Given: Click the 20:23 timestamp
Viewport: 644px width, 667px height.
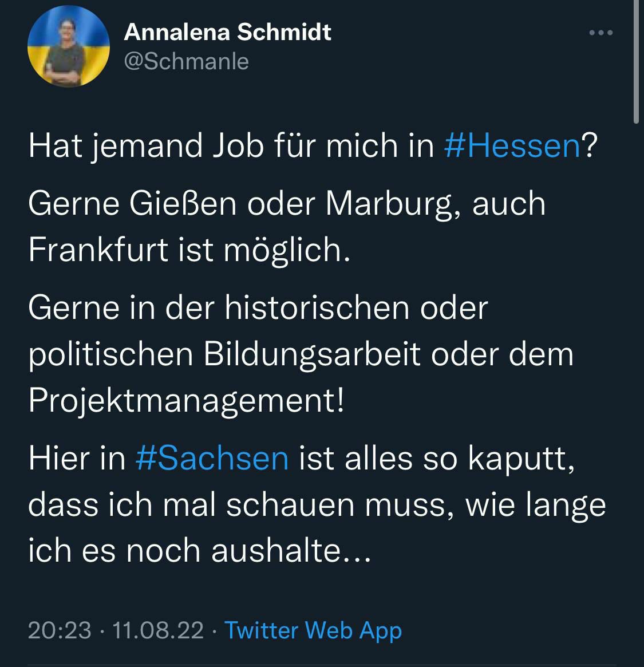Looking at the screenshot, I should [60, 630].
